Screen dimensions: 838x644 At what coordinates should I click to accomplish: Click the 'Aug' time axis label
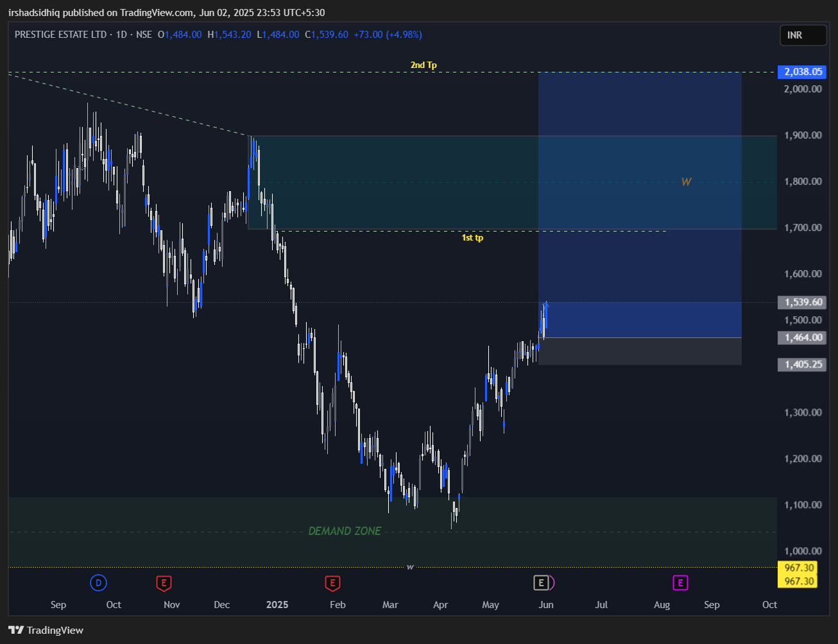click(662, 605)
